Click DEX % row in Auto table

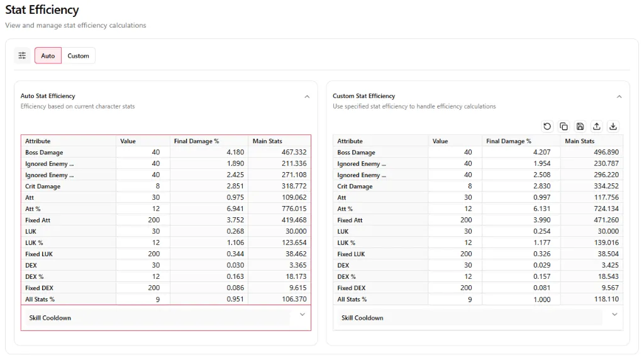(x=166, y=277)
